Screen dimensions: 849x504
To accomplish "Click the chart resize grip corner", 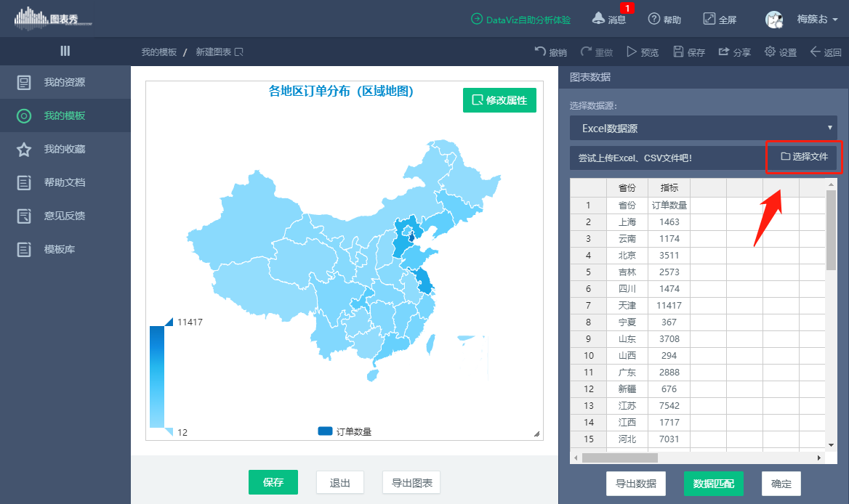I will pos(536,434).
